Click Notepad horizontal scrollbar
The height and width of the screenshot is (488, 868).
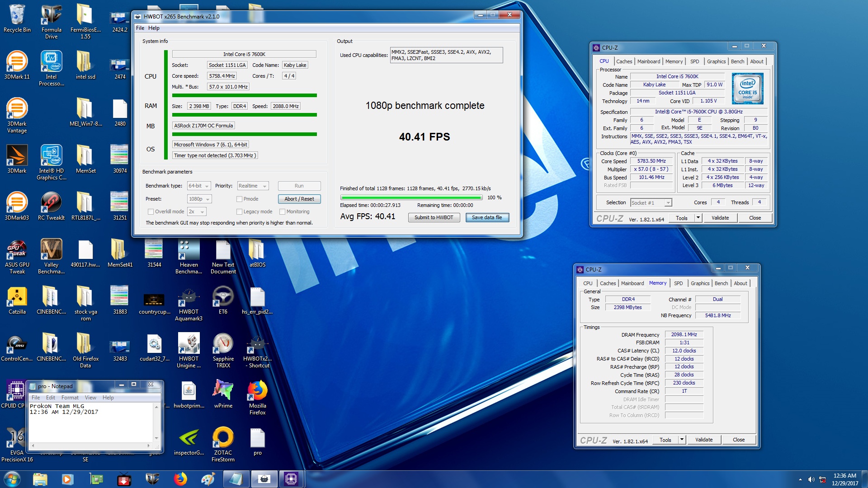point(90,446)
